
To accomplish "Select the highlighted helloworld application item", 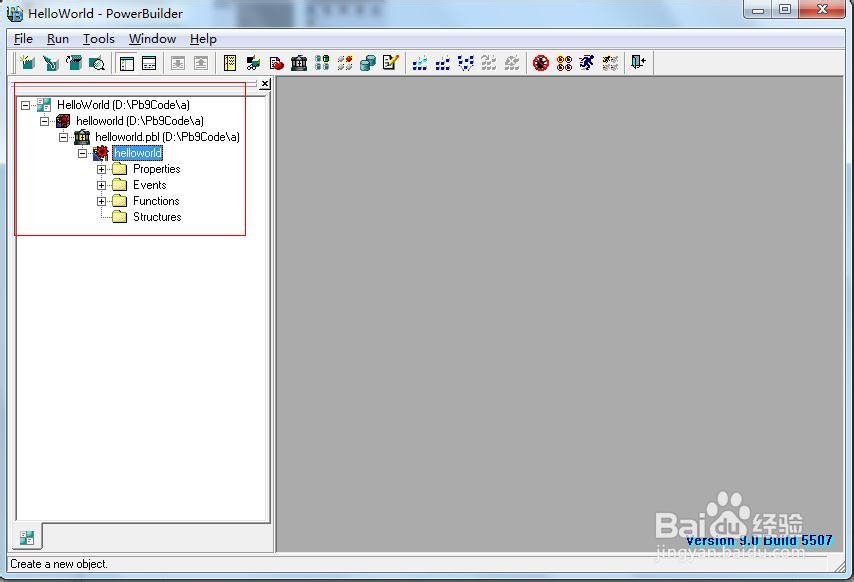I will coord(138,153).
